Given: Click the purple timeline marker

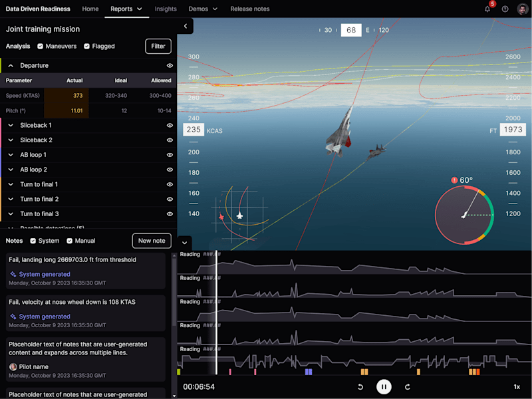Looking at the screenshot, I should pos(309,372).
